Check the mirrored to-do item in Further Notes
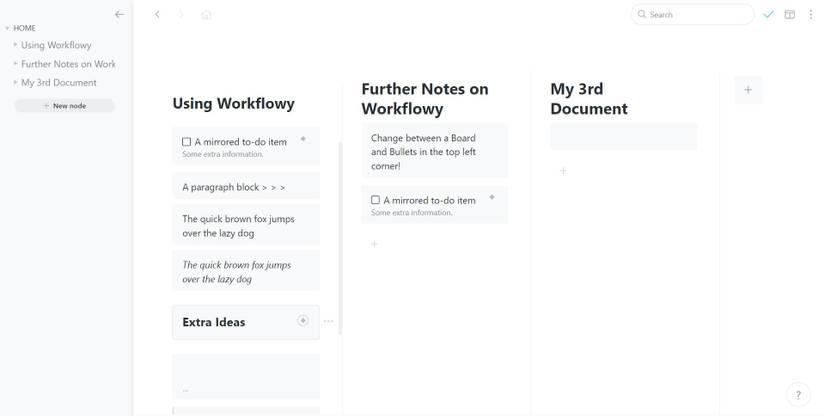Screen dimensions: 825x416 click(x=376, y=200)
